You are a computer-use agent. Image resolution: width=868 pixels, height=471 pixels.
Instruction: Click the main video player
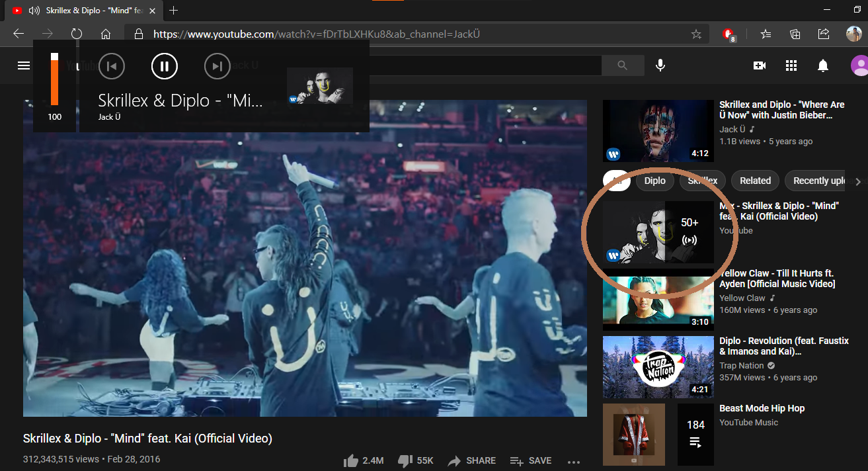click(x=305, y=259)
